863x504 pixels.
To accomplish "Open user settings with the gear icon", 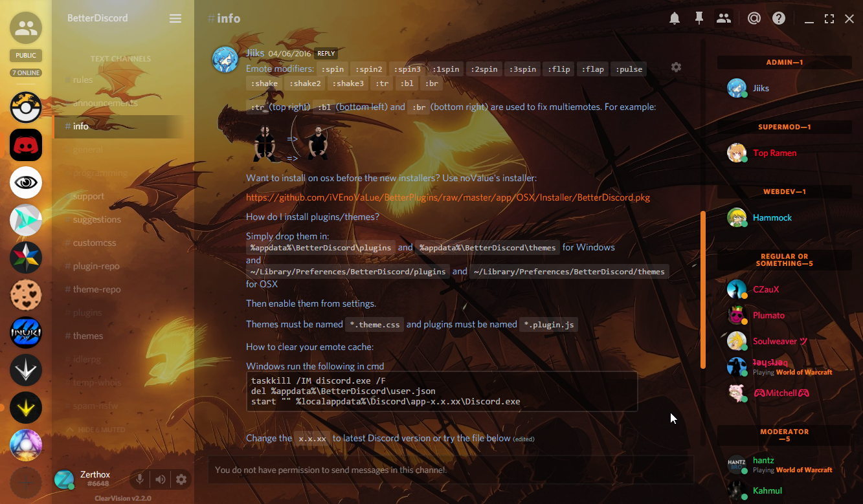I will point(181,479).
